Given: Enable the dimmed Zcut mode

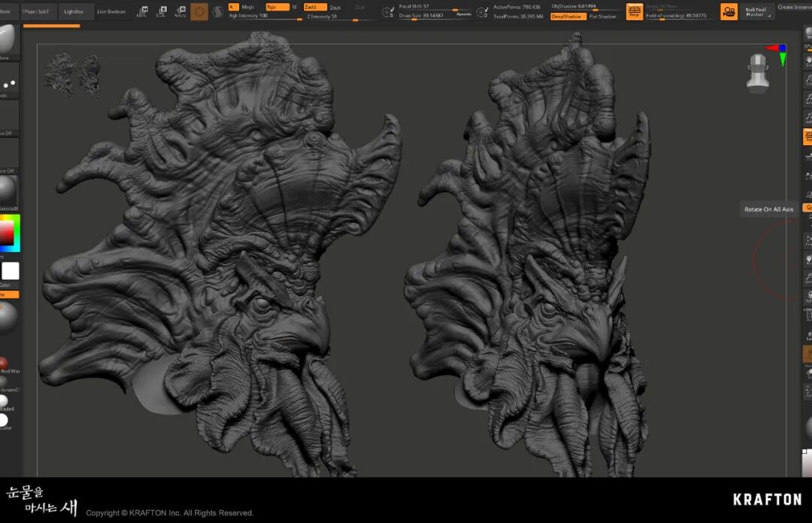Looking at the screenshot, I should [x=360, y=8].
